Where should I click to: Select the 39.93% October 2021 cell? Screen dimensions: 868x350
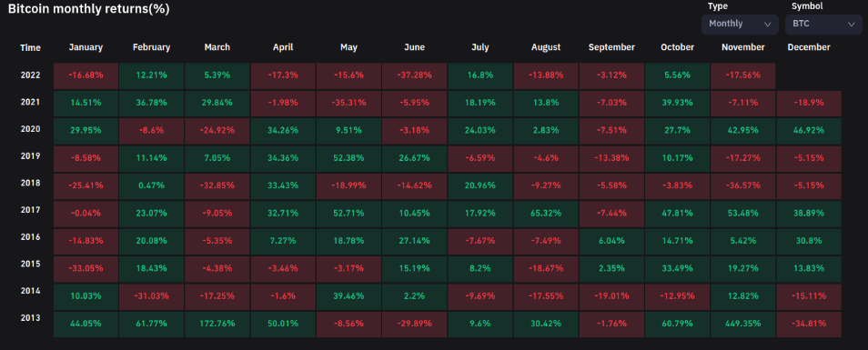pyautogui.click(x=678, y=104)
